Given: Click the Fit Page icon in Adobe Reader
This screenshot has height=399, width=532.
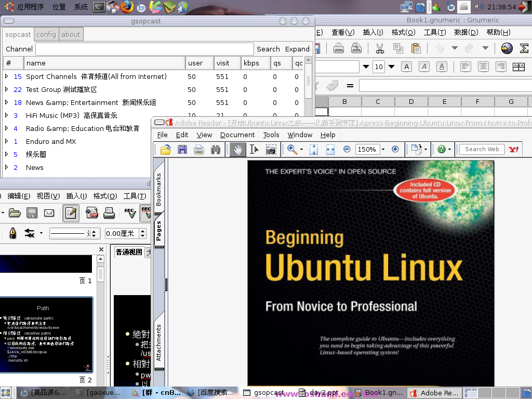Looking at the screenshot, I should click(314, 149).
